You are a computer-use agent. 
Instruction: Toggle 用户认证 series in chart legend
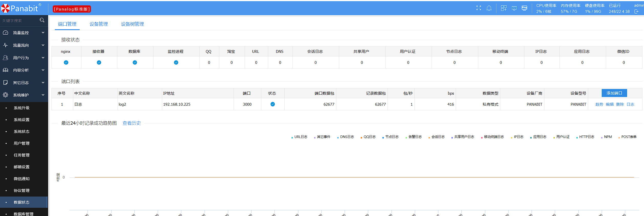point(562,137)
